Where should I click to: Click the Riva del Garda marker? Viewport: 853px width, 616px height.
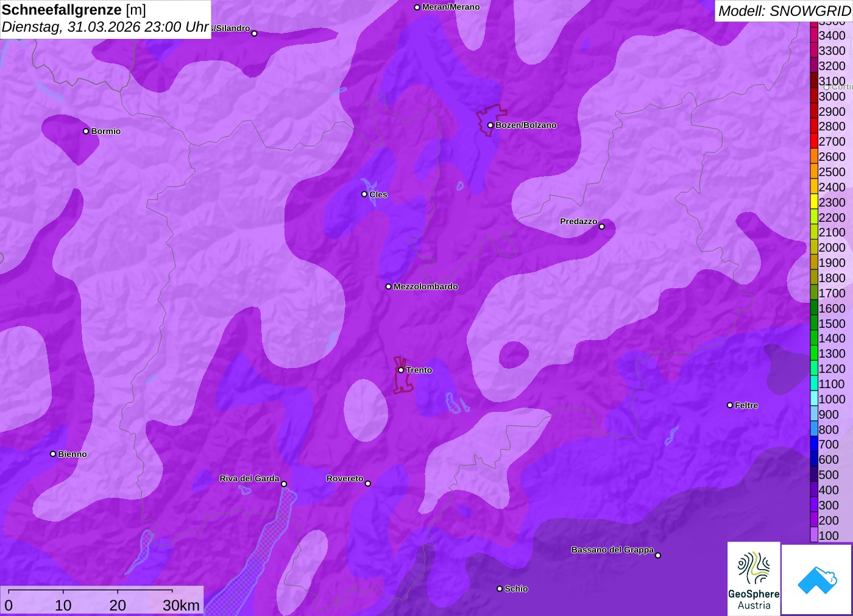tap(284, 484)
